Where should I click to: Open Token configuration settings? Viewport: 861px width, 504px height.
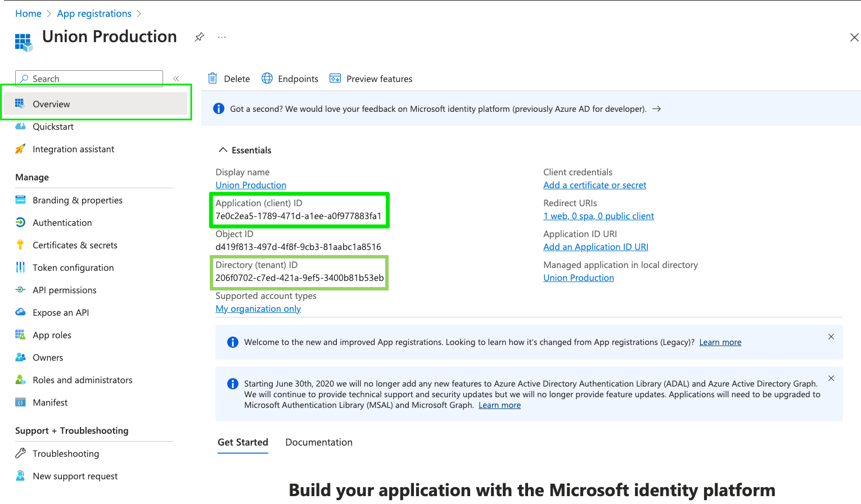click(73, 267)
